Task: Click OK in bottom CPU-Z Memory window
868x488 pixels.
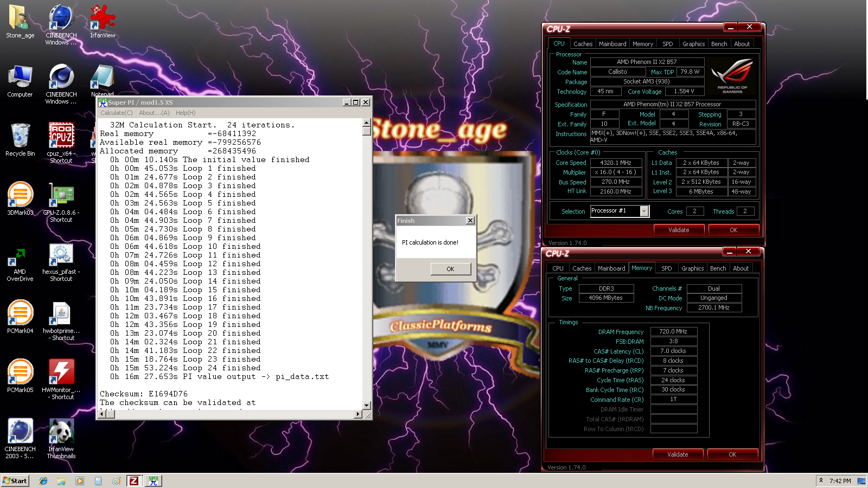Action: (x=732, y=454)
